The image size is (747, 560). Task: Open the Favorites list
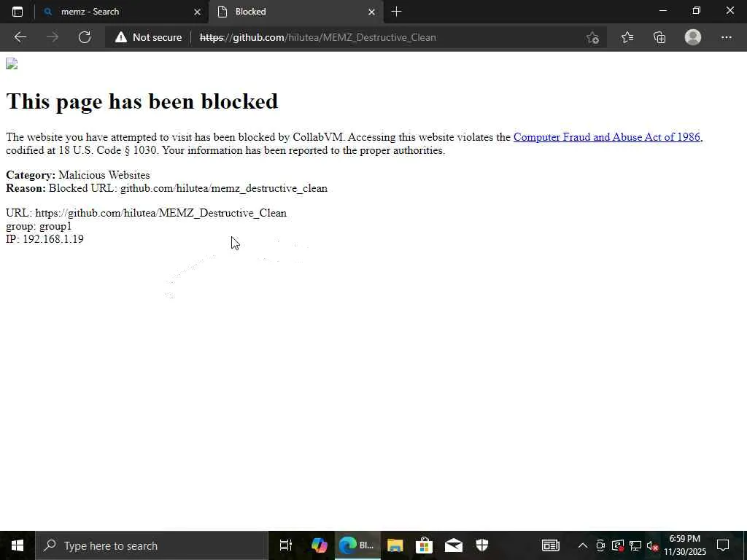coord(627,37)
